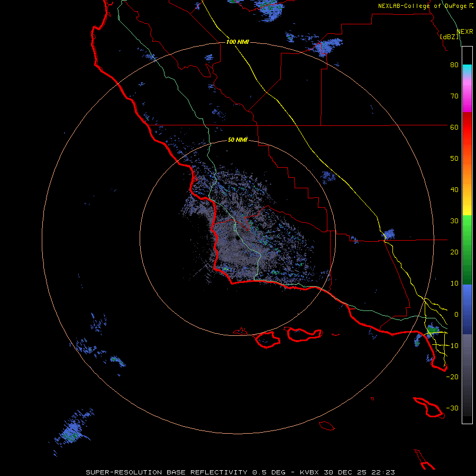Image resolution: width=476 pixels, height=476 pixels.
Task: Click the 0 dBZ scale value
Action: coord(456,315)
